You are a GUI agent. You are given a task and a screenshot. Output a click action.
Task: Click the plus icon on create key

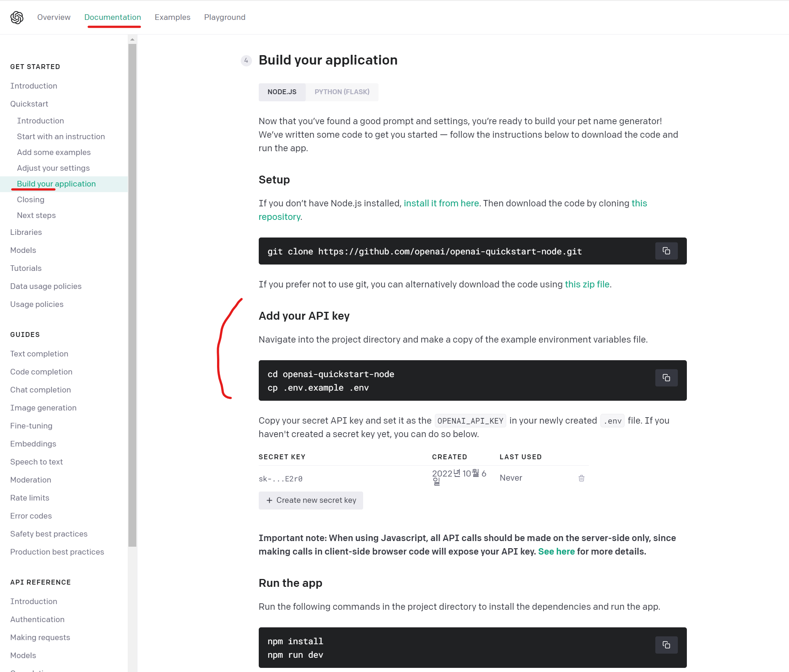[269, 500]
